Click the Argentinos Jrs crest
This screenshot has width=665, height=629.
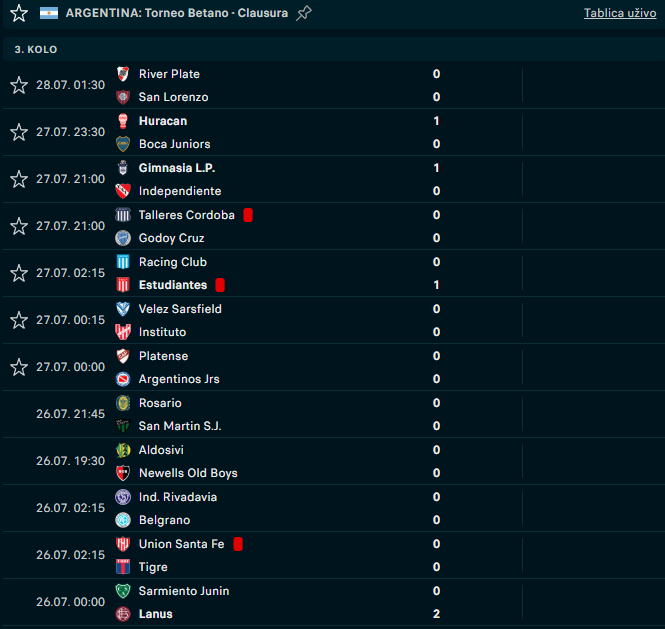(123, 379)
